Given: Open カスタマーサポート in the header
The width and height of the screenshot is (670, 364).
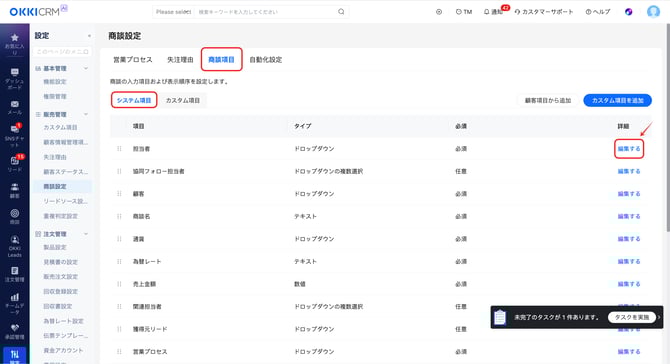Looking at the screenshot, I should point(544,12).
